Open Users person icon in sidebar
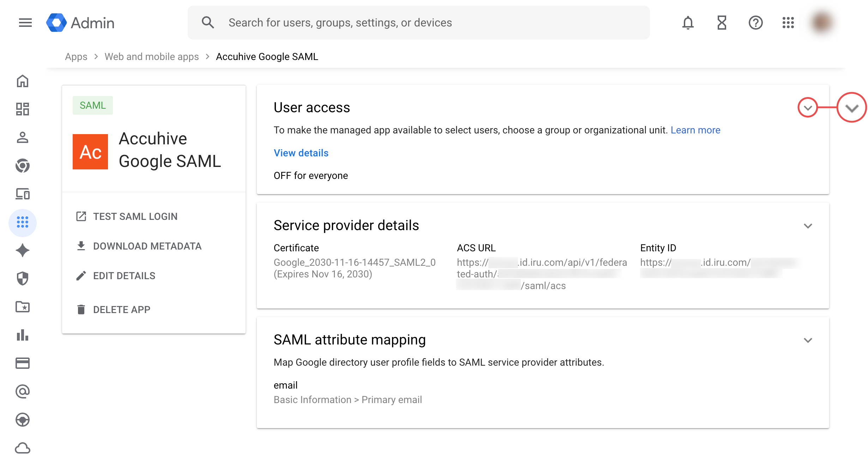The height and width of the screenshot is (468, 868). point(23,137)
